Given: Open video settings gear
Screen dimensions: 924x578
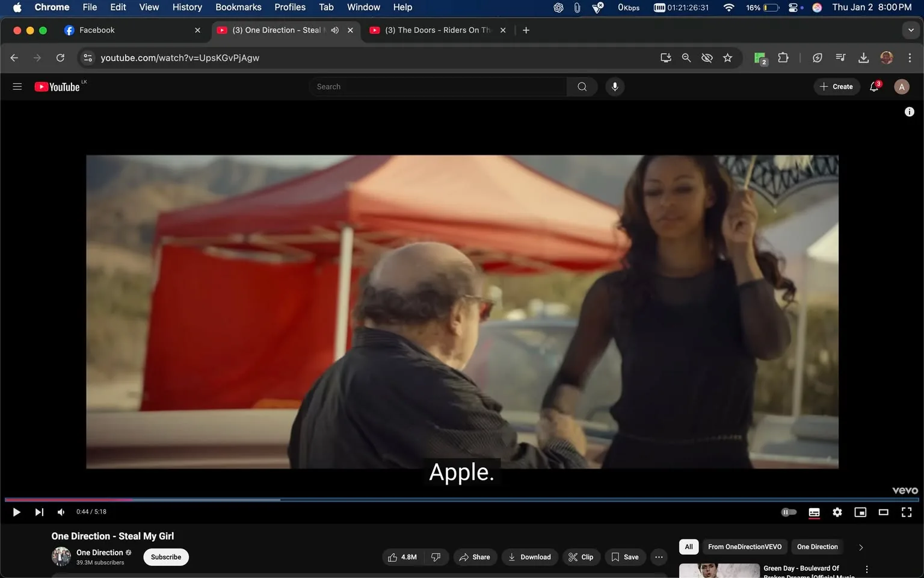Looking at the screenshot, I should 837,512.
